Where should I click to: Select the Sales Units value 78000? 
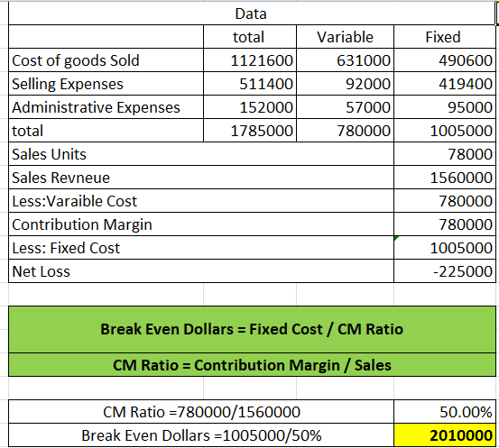tap(445, 154)
